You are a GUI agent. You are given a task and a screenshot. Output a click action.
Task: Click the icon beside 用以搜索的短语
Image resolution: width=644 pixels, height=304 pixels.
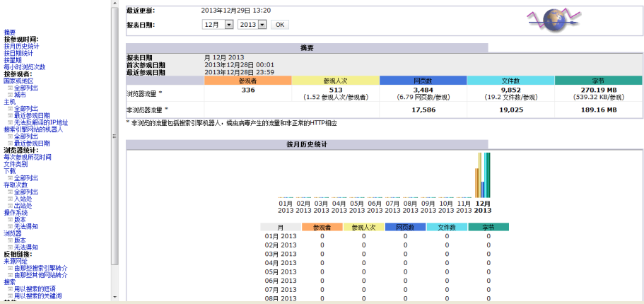coord(10,288)
